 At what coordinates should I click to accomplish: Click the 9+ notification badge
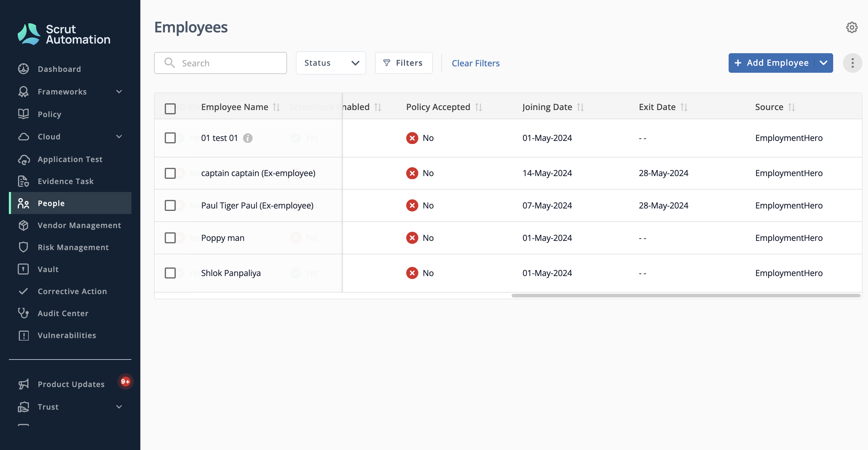click(x=125, y=381)
